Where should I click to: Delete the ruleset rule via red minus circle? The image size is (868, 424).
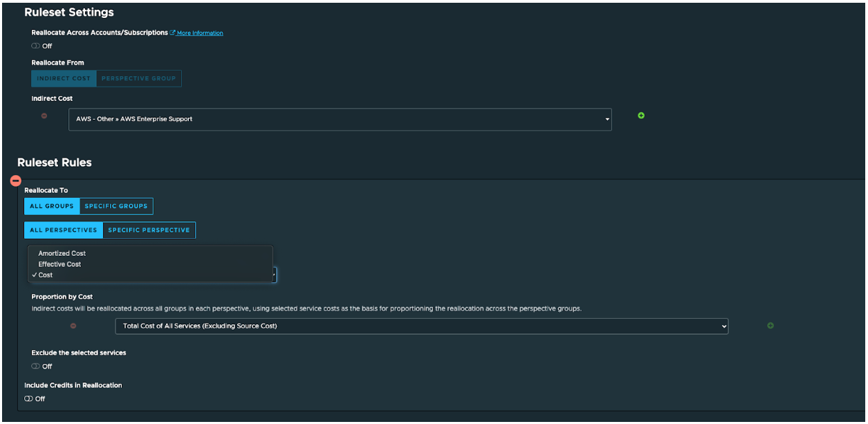click(15, 181)
